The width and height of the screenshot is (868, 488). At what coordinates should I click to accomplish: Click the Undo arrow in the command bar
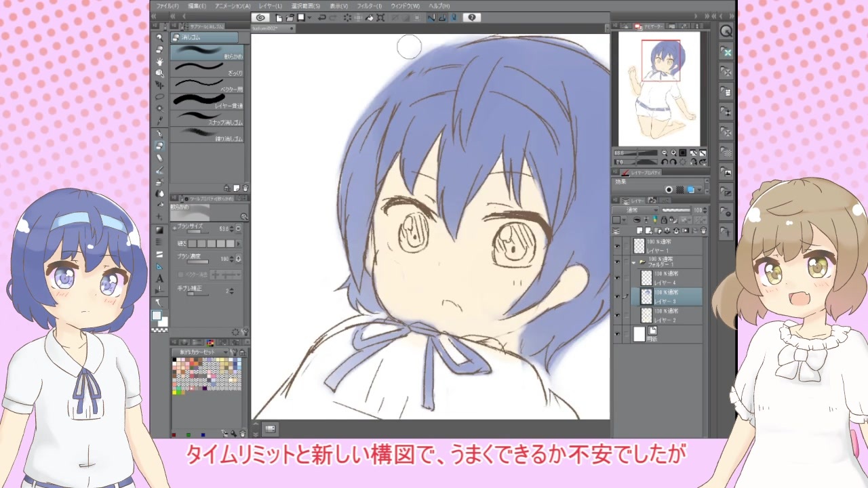pos(322,18)
